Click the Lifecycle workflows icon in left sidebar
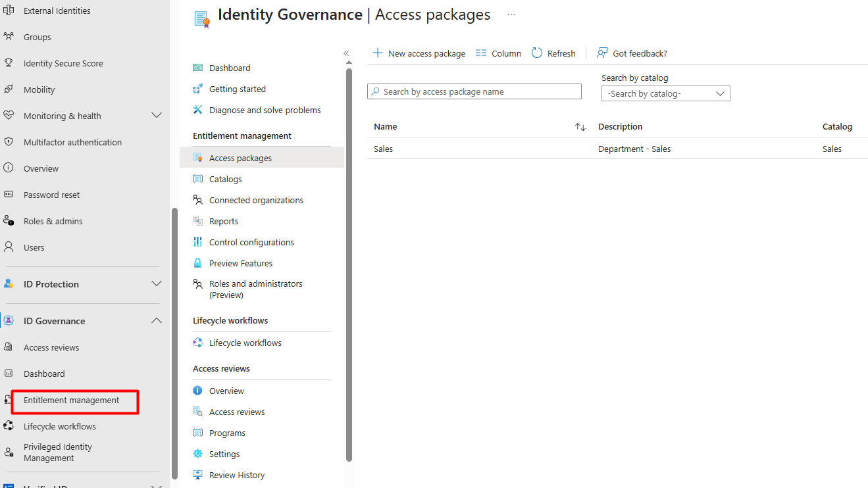The width and height of the screenshot is (868, 488). point(9,426)
